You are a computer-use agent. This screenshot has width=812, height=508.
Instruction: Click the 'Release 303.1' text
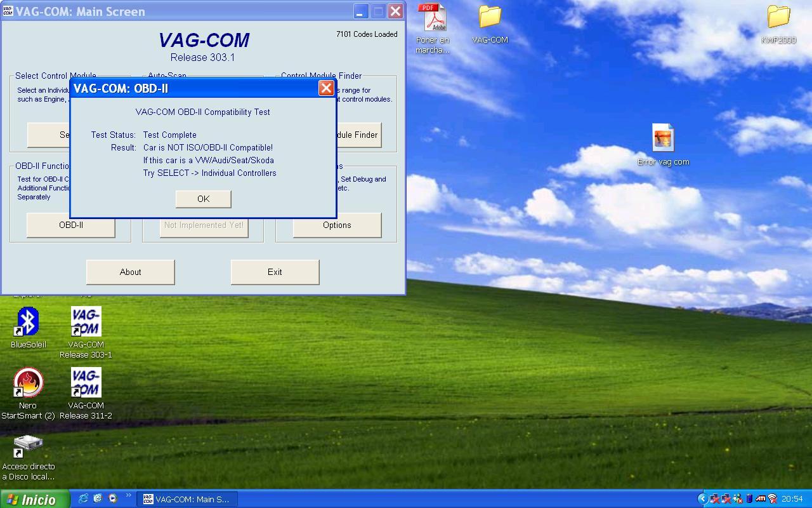point(202,57)
